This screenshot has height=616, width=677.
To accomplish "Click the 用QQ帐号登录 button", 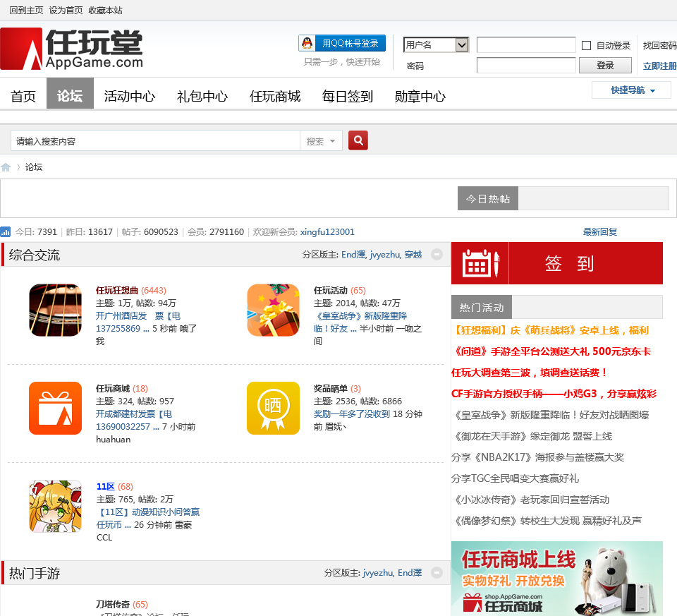I will pos(342,43).
